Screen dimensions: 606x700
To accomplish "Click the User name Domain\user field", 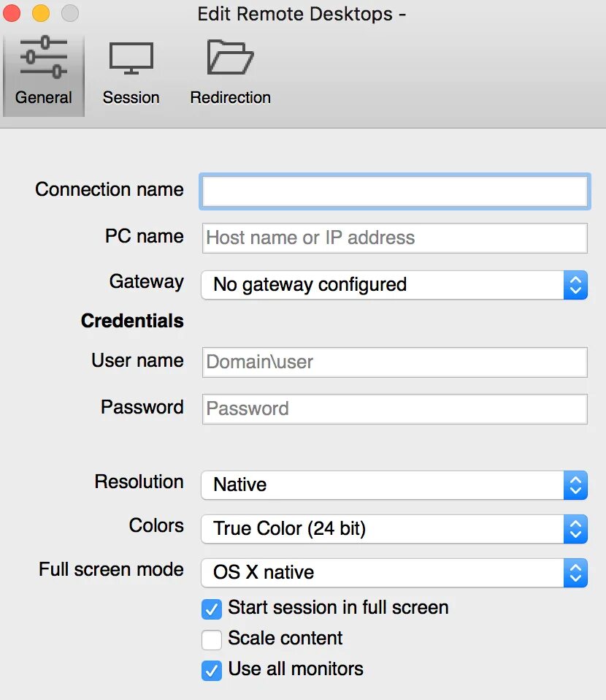I will pos(395,362).
